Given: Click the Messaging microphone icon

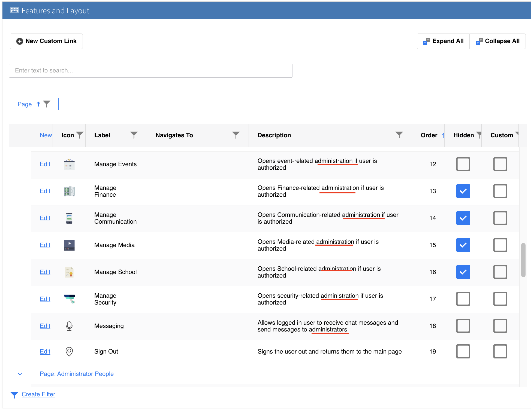Looking at the screenshot, I should tap(69, 326).
